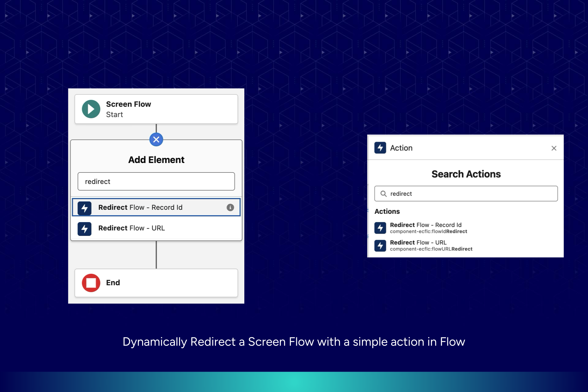Image resolution: width=588 pixels, height=392 pixels.
Task: Click the lightning icon for flowIdRedirect action
Action: click(x=380, y=228)
